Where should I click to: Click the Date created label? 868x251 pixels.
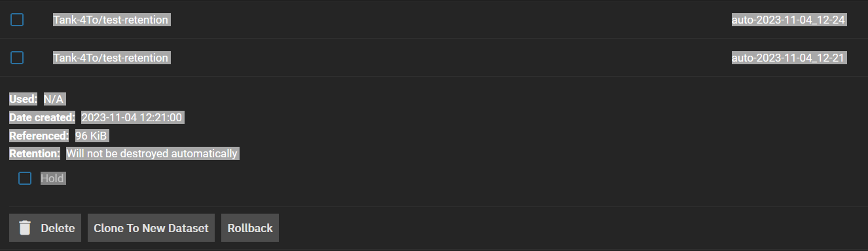[43, 118]
